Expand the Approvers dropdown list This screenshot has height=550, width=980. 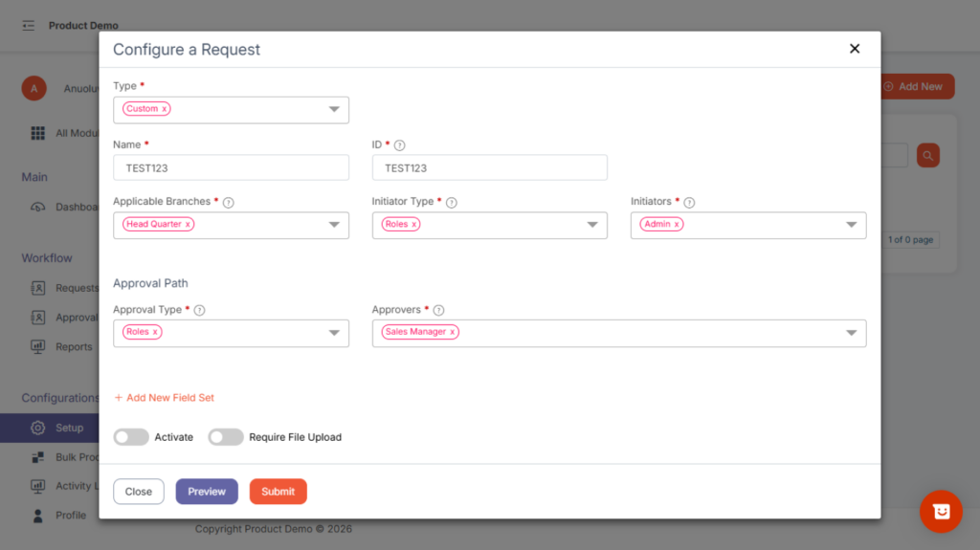[x=851, y=333]
